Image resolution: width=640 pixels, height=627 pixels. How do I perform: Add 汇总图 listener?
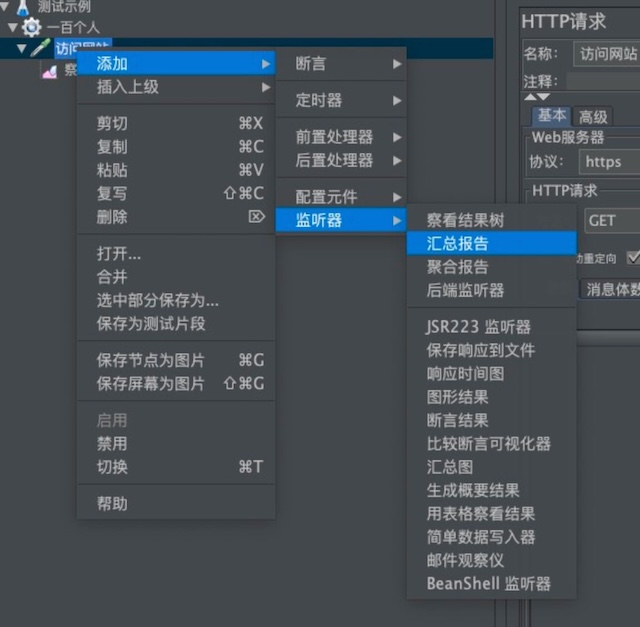coord(492,467)
